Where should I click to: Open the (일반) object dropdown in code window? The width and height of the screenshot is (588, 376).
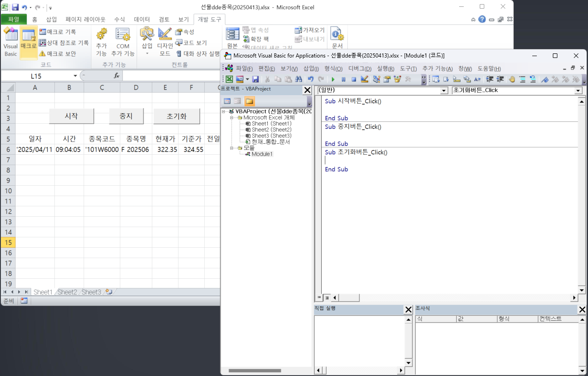(444, 90)
